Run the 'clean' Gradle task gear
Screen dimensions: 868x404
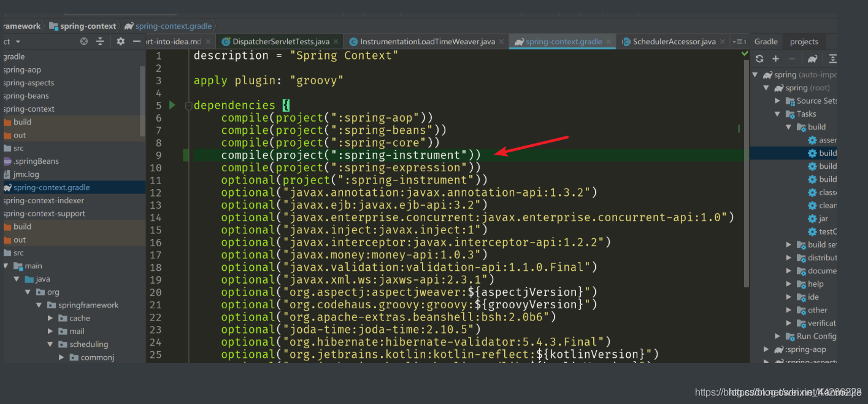point(812,206)
